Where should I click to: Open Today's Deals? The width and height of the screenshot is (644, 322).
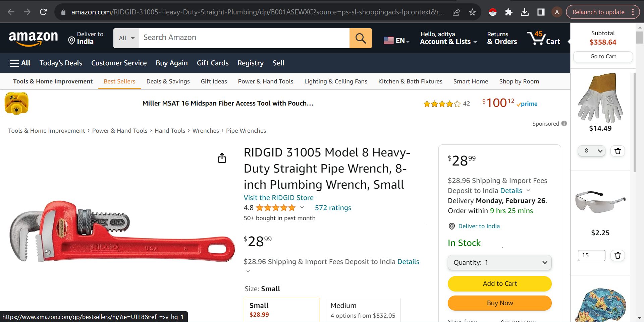coord(61,63)
